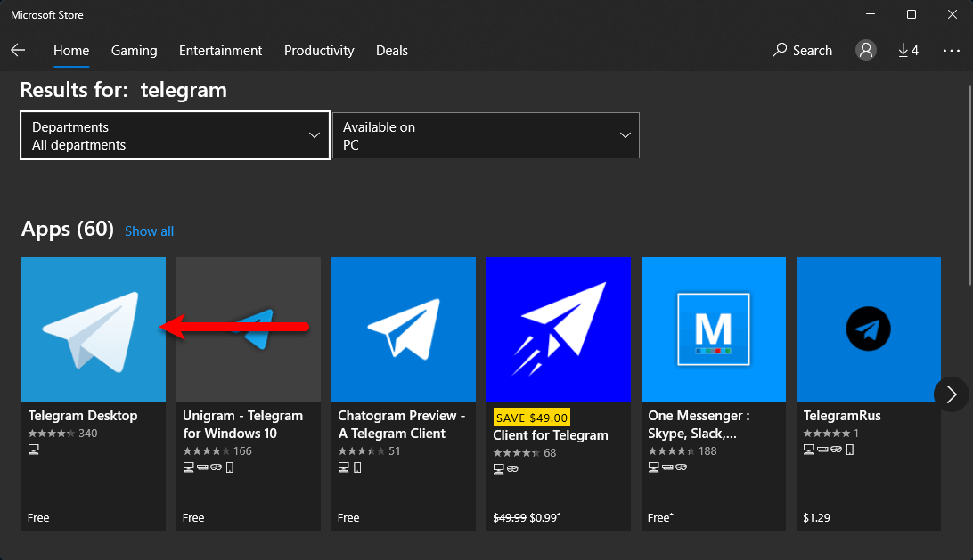Click the TelegramRus title
Image resolution: width=973 pixels, height=560 pixels.
coord(842,416)
